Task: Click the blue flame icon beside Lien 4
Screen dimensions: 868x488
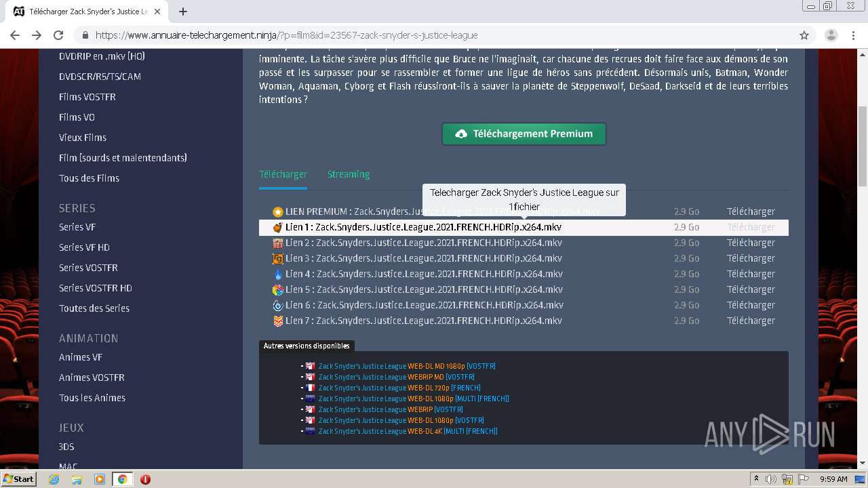Action: click(x=277, y=274)
